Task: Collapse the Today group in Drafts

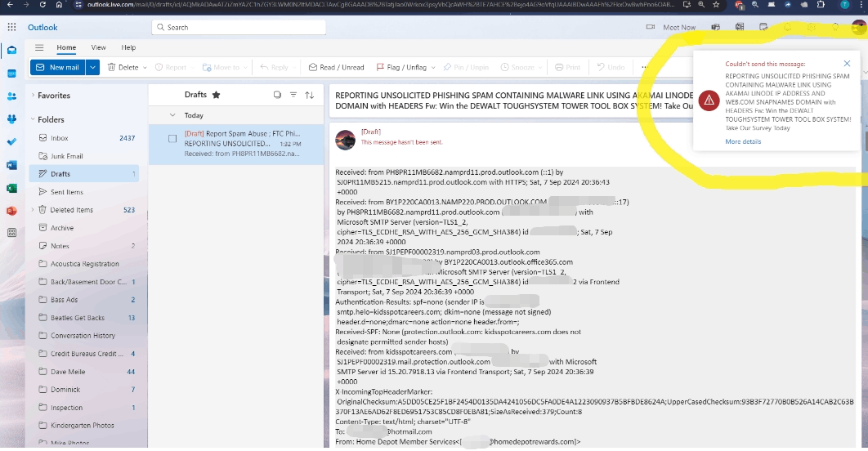Action: (172, 115)
